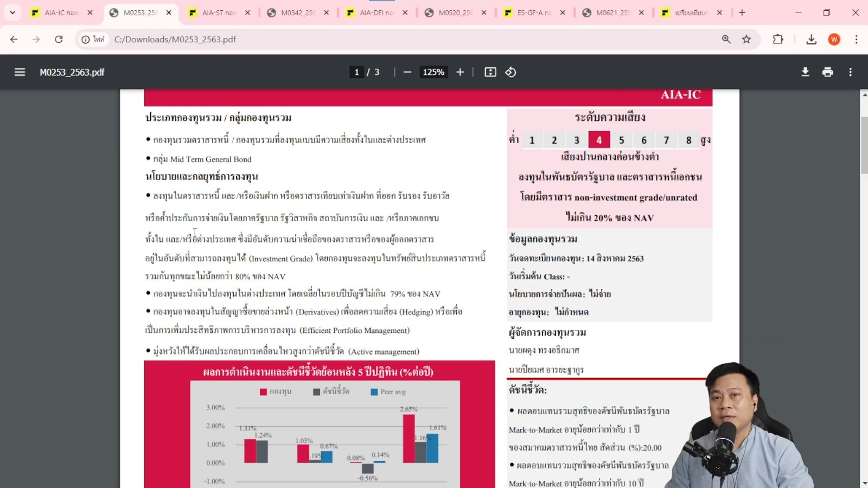Close the AIA-IC tab

[x=90, y=12]
